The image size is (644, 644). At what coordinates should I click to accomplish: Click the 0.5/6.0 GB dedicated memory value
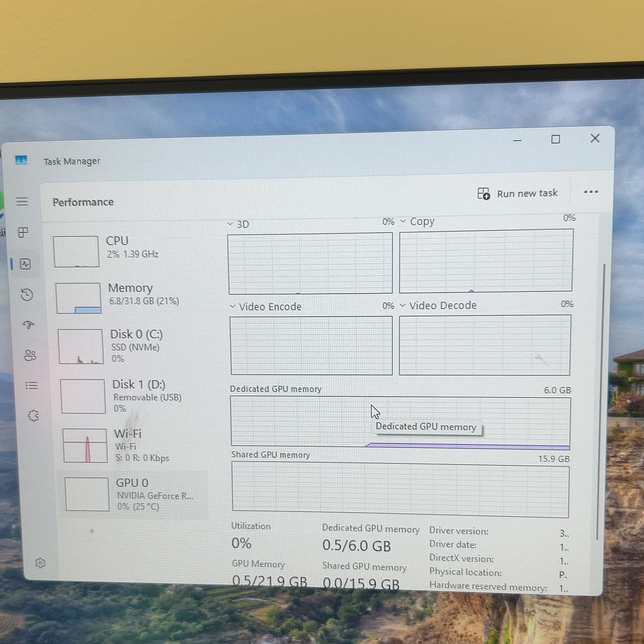coord(356,546)
